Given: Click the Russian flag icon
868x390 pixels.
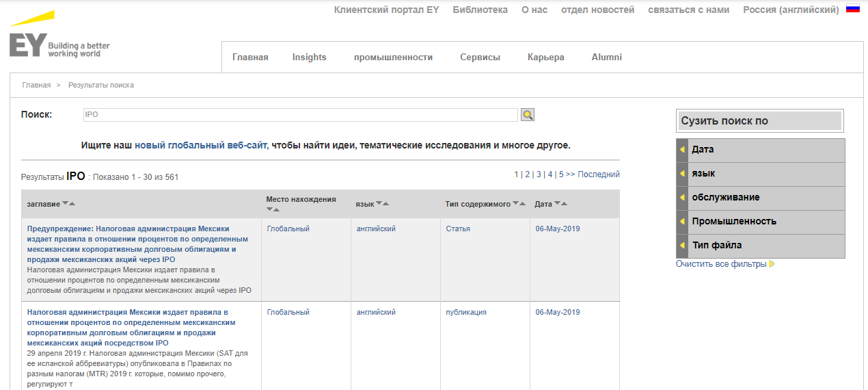Looking at the screenshot, I should point(852,10).
